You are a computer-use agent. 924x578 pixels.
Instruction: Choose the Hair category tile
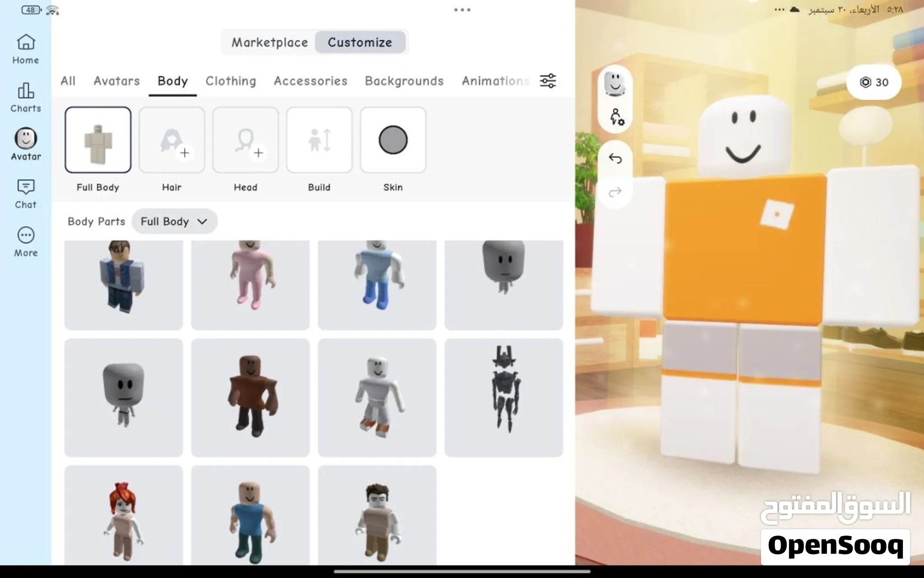point(172,140)
